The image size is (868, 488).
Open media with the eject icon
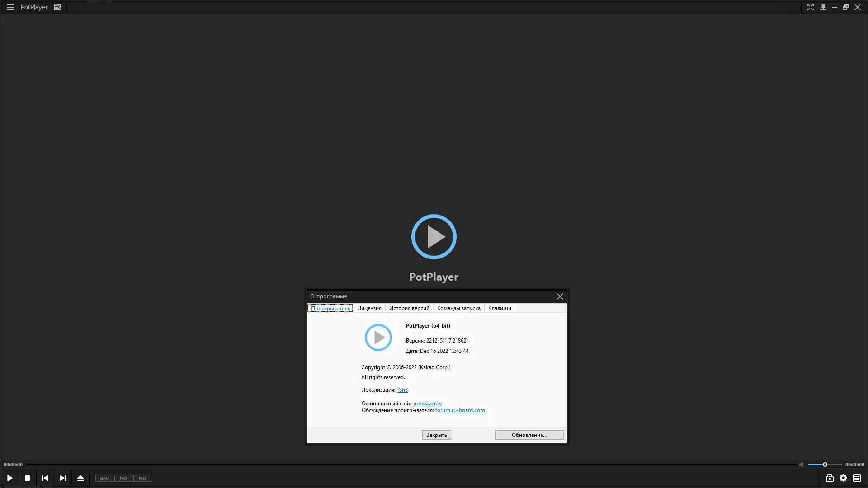click(x=80, y=478)
